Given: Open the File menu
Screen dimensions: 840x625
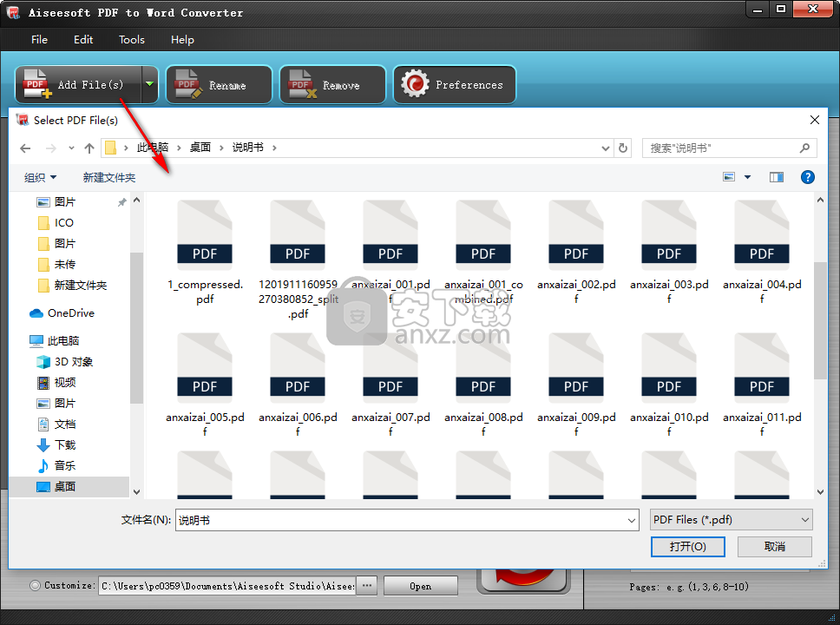Looking at the screenshot, I should [x=39, y=40].
